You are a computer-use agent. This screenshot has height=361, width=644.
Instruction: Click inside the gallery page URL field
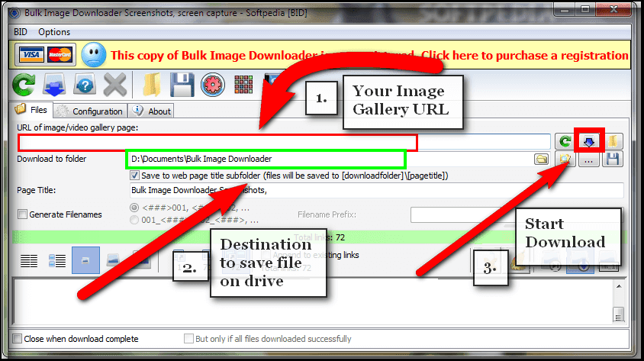284,142
